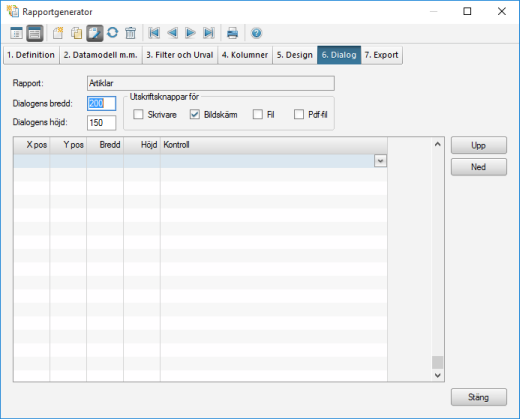Jump to the first record arrow icon
This screenshot has height=419, width=520.
tap(154, 33)
